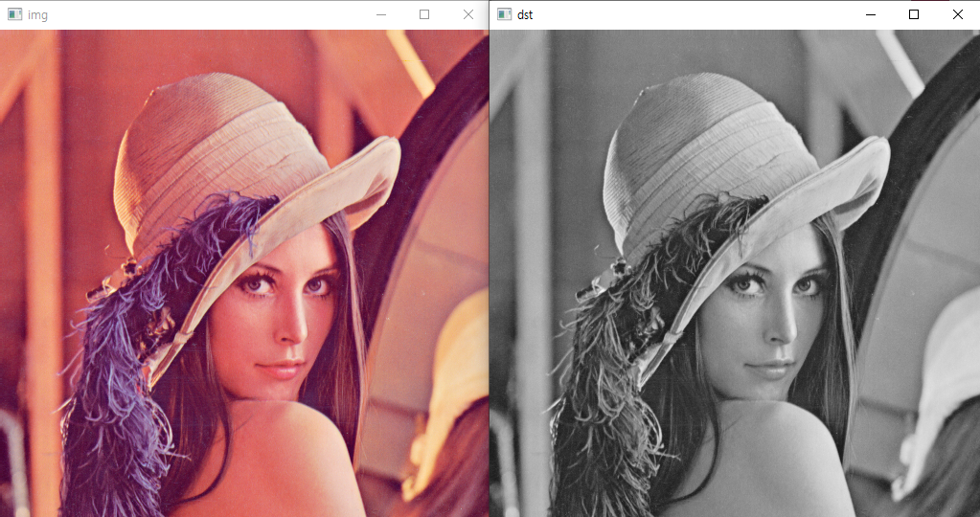
Task: Close the img window
Action: coord(468,14)
